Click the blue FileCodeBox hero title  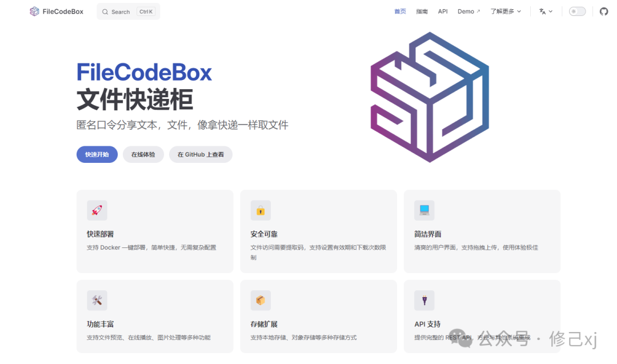tap(144, 72)
